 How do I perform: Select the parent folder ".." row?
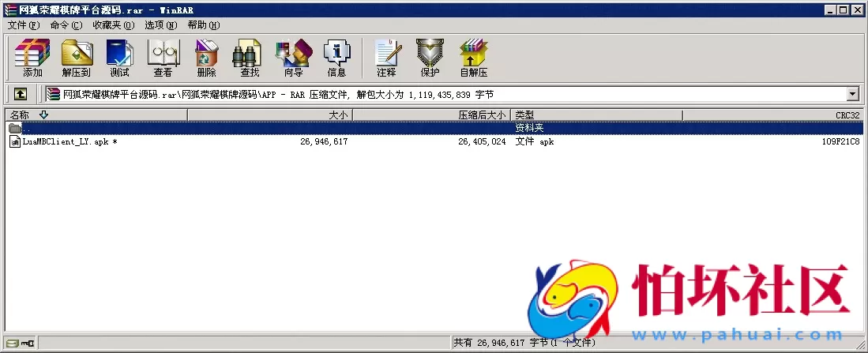coord(28,128)
